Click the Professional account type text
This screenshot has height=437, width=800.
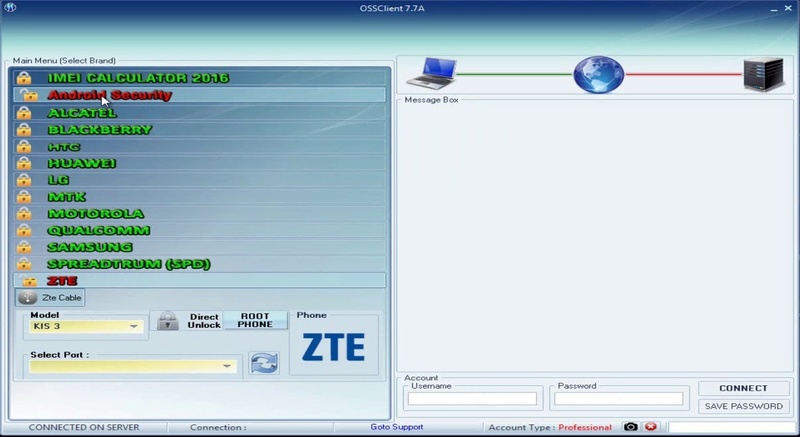[585, 427]
